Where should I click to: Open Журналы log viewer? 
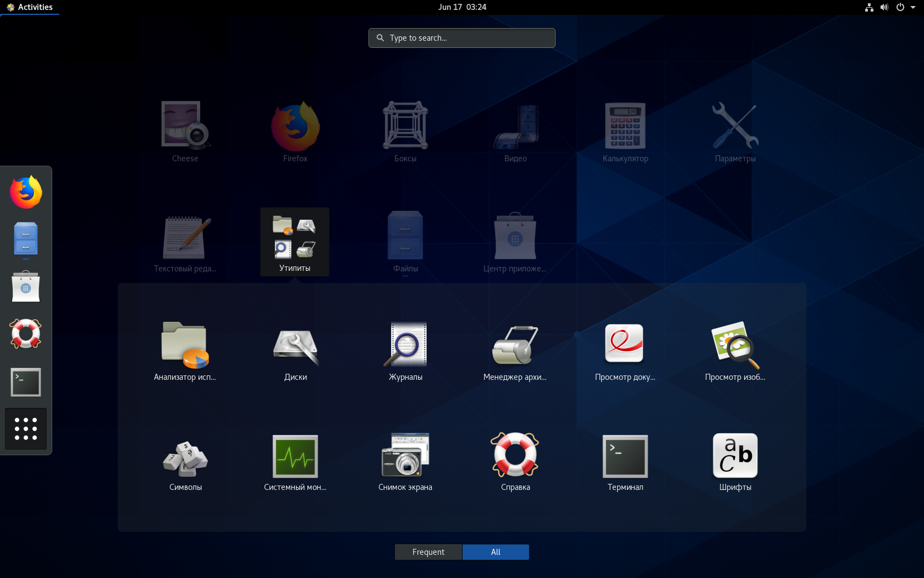pos(405,351)
